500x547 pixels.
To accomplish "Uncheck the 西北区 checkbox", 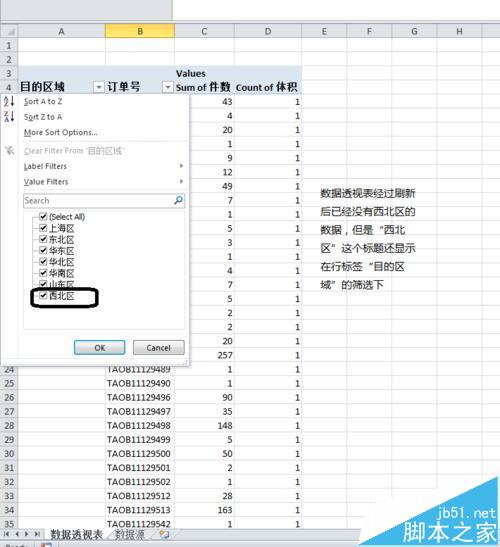I will pos(43,295).
